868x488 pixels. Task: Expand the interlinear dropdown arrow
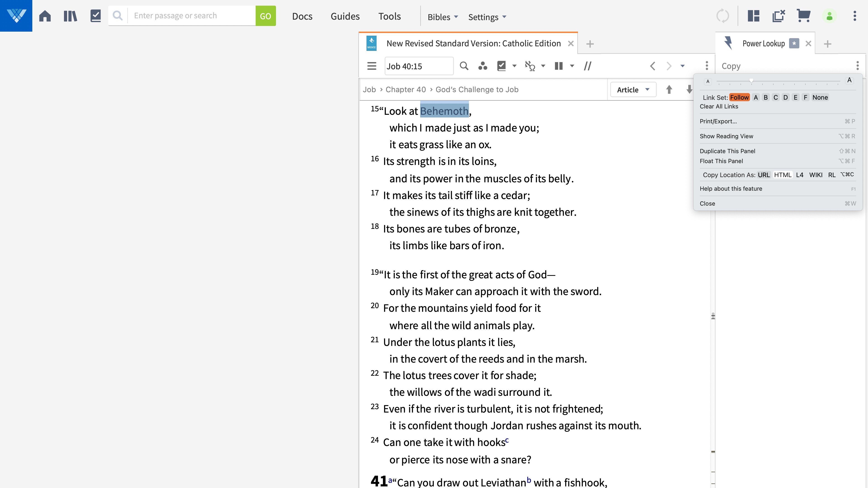click(x=543, y=66)
